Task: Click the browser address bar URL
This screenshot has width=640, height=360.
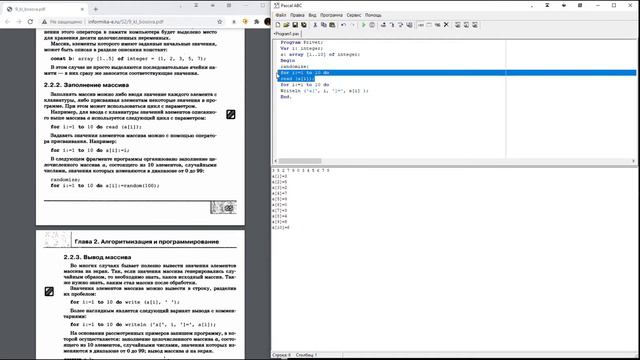Action: pos(126,22)
